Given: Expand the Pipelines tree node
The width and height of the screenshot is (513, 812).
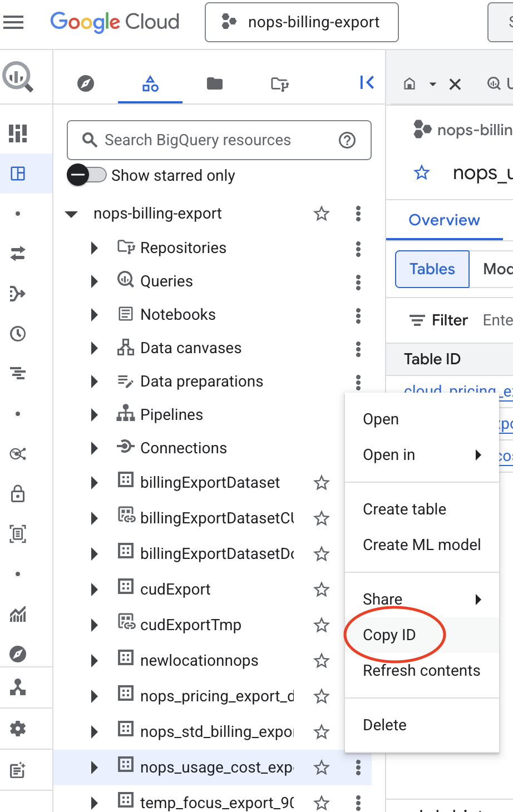Looking at the screenshot, I should tap(93, 414).
